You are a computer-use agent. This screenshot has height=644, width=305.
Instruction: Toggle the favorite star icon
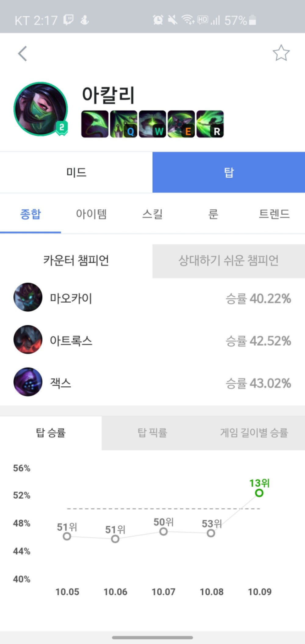tap(281, 53)
